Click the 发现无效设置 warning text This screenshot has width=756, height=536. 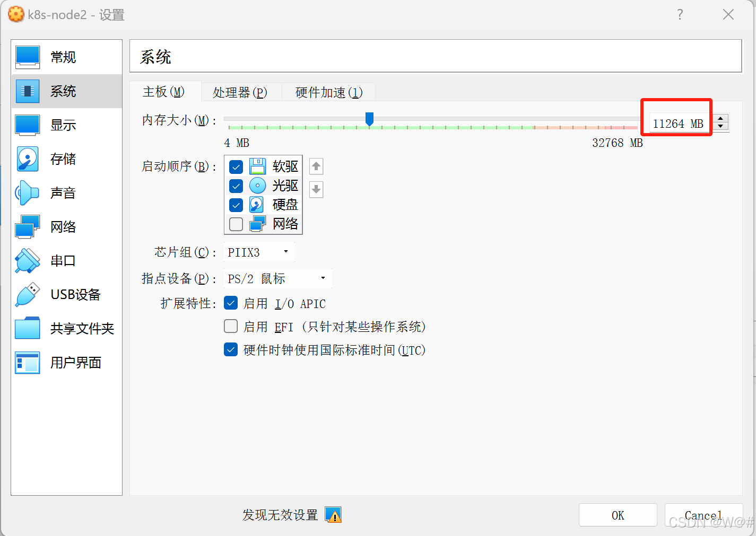[x=280, y=515]
